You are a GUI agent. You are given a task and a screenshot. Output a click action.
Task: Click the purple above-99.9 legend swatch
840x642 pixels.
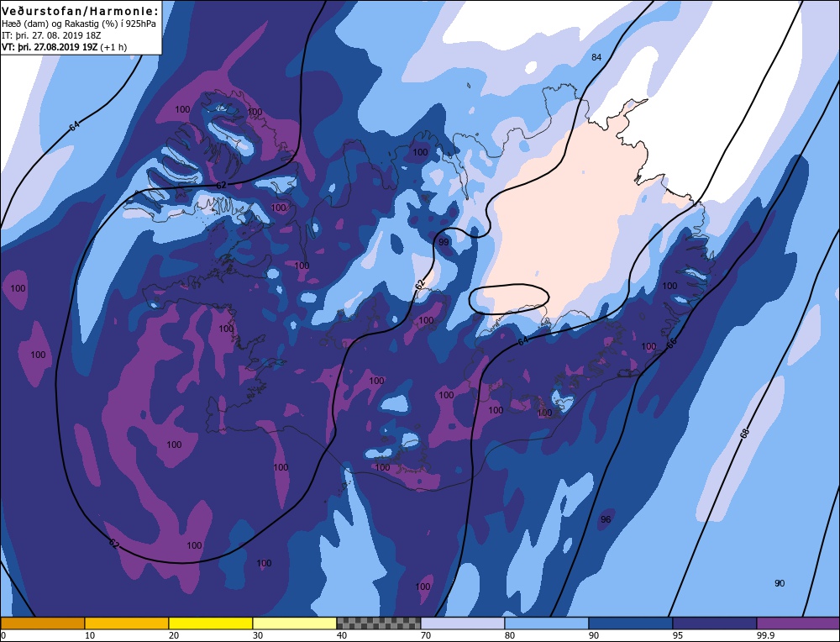(x=798, y=624)
